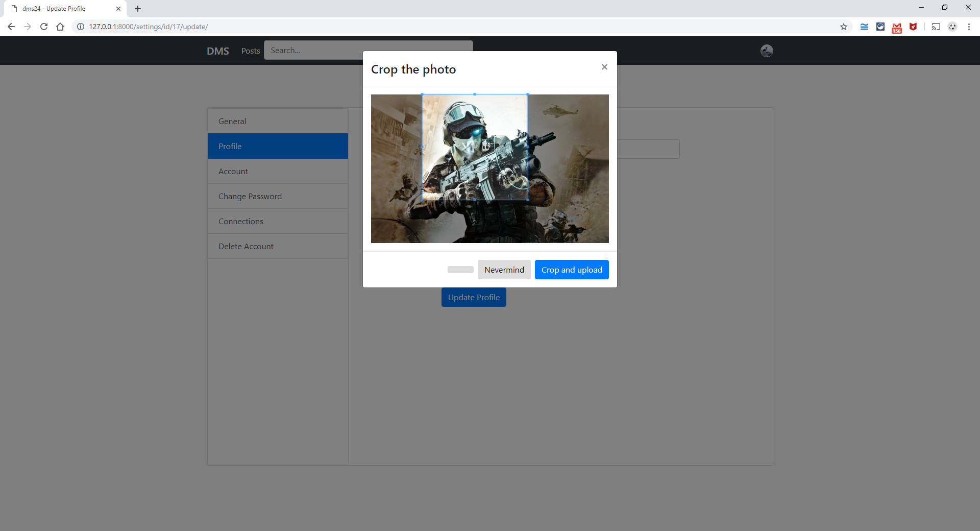This screenshot has width=980, height=531.
Task: Open the Chrome three-dot menu
Action: [969, 27]
